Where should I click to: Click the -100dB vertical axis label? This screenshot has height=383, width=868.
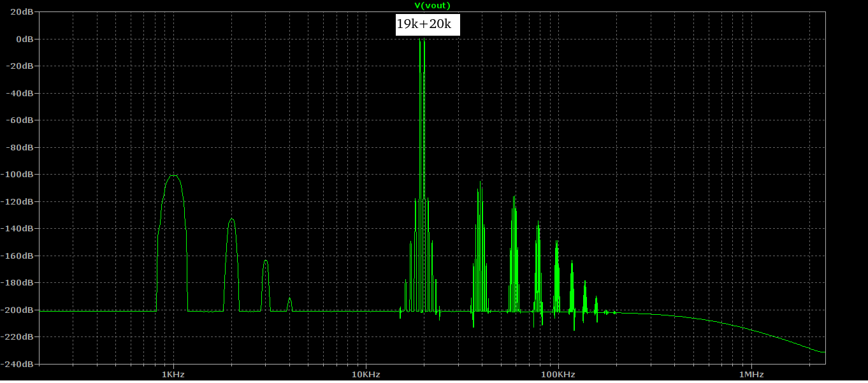[x=18, y=175]
